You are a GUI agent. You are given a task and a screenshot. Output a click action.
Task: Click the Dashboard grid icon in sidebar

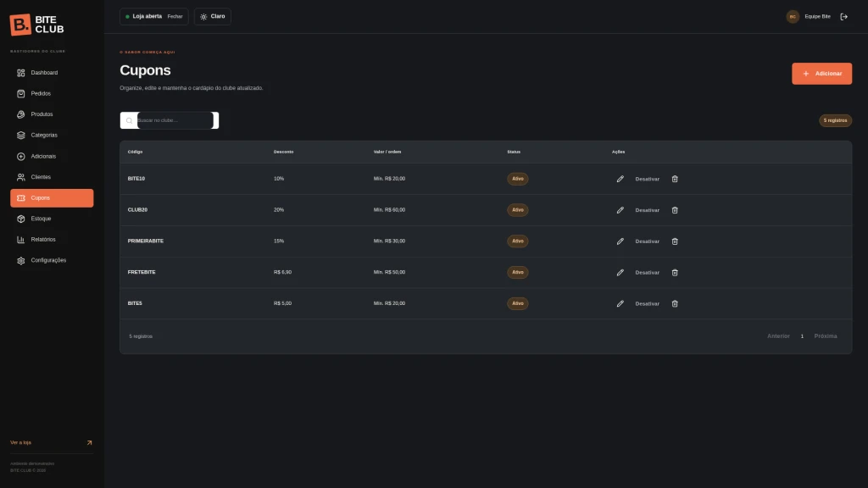point(21,73)
